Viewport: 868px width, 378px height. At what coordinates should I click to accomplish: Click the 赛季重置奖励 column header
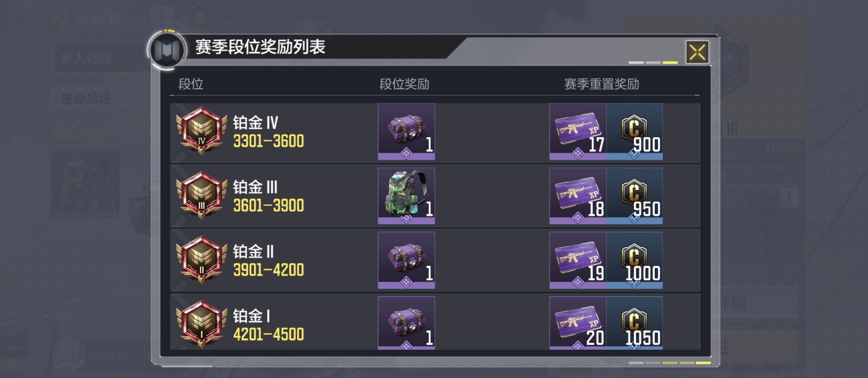[x=601, y=84]
